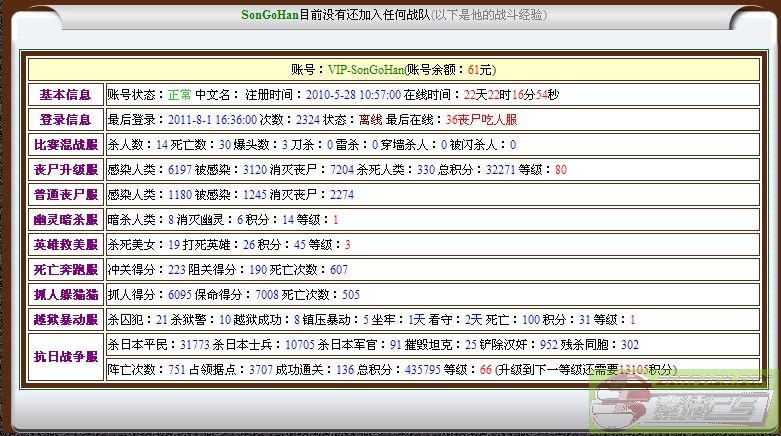Choose the 英雄救美服 server label
This screenshot has height=436, width=781.
[65, 245]
